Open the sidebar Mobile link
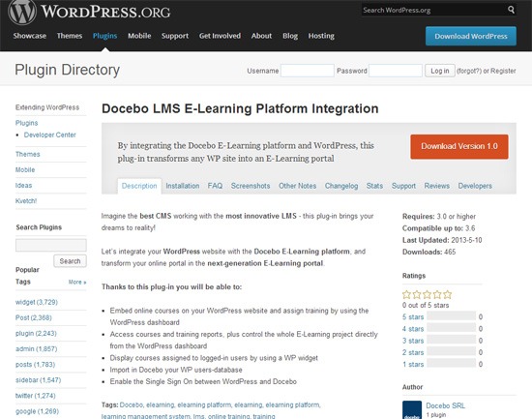Image resolution: width=532 pixels, height=419 pixels. tap(25, 169)
